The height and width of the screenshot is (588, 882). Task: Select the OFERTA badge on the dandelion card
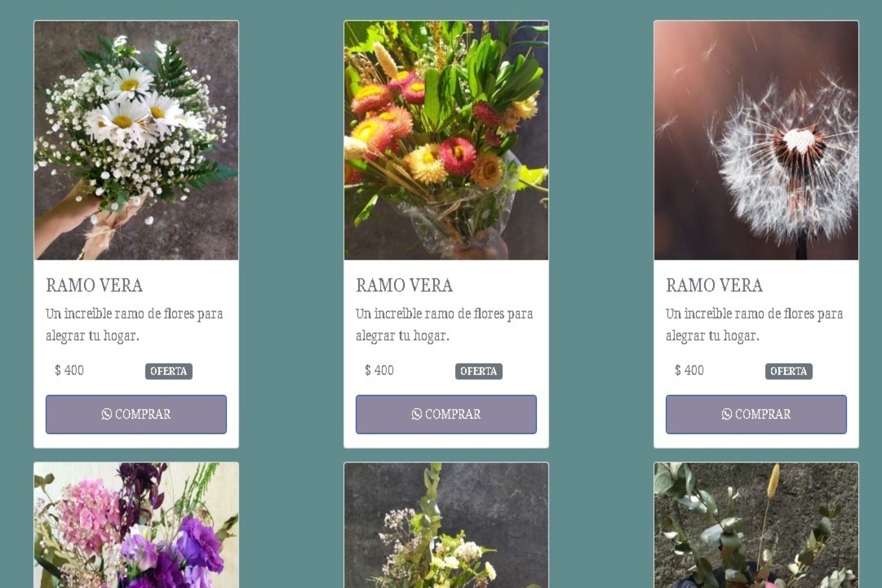(789, 371)
